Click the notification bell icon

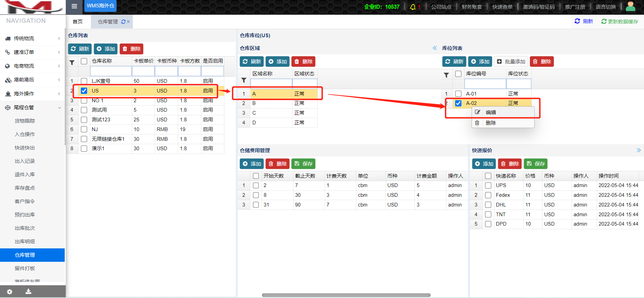pyautogui.click(x=413, y=7)
